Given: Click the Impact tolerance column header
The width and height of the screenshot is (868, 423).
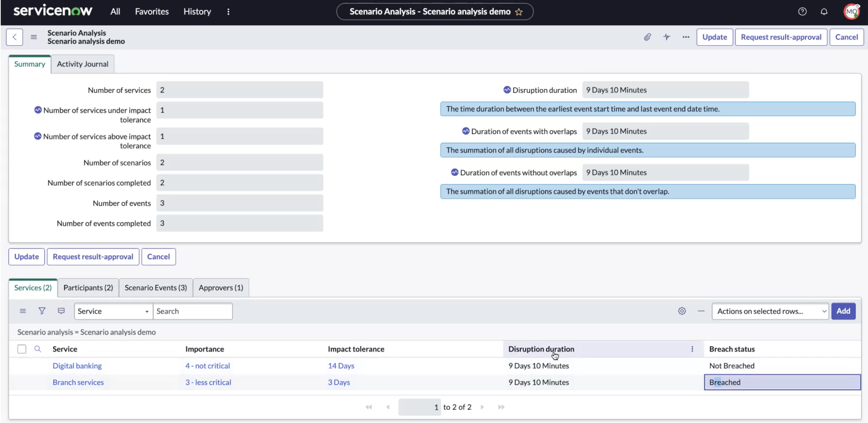Looking at the screenshot, I should (x=356, y=349).
